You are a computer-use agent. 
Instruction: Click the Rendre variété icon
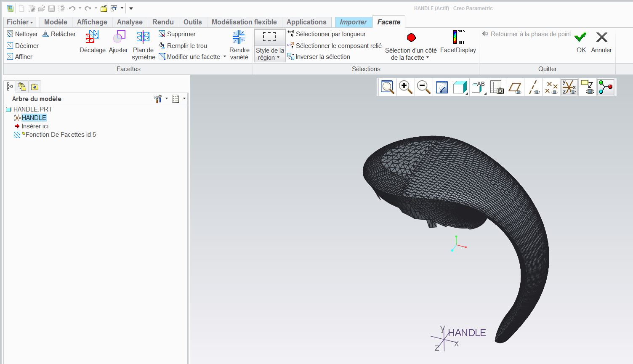pos(239,38)
